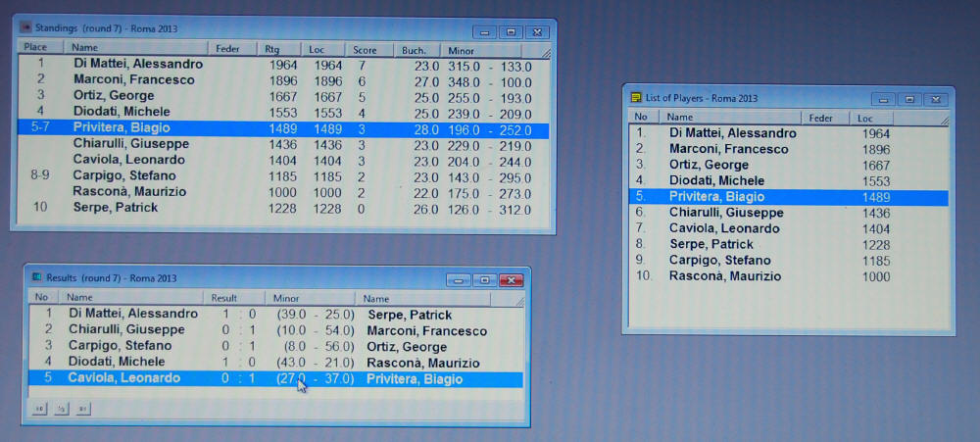
Task: Minimize the Standings window
Action: [485, 32]
